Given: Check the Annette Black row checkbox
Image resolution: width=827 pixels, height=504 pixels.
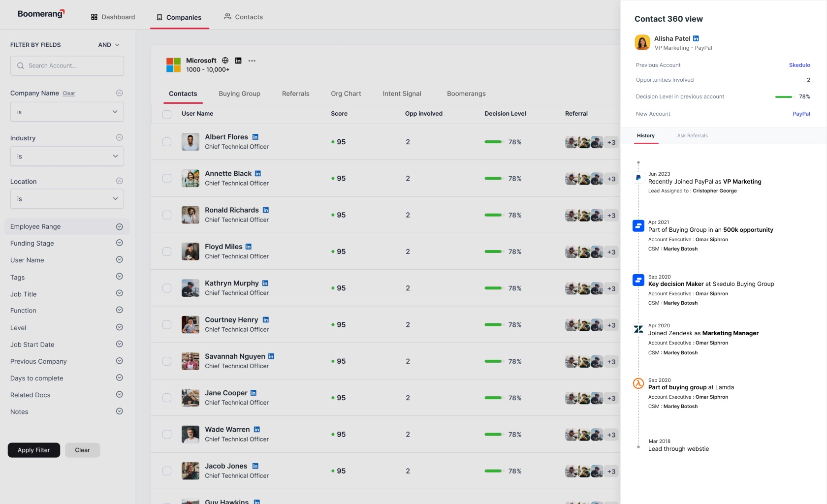Looking at the screenshot, I should 167,178.
